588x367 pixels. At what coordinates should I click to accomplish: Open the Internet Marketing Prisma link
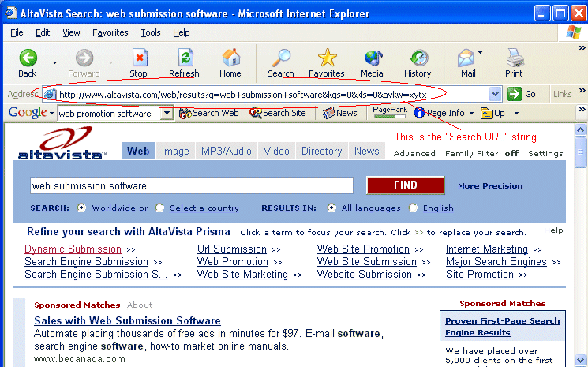tap(487, 249)
